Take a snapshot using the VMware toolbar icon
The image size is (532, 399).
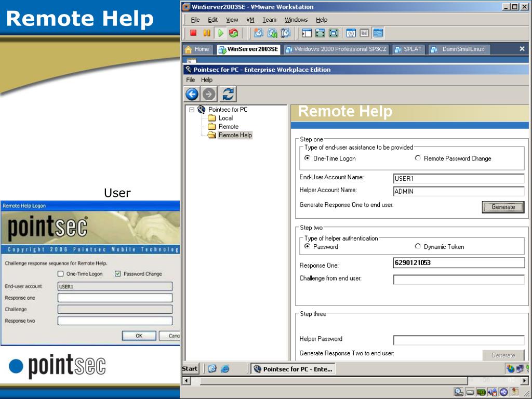click(x=259, y=33)
